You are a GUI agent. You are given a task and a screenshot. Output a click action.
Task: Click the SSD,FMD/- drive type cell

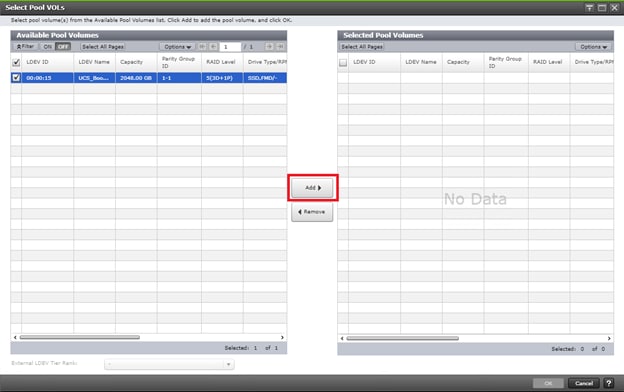265,78
